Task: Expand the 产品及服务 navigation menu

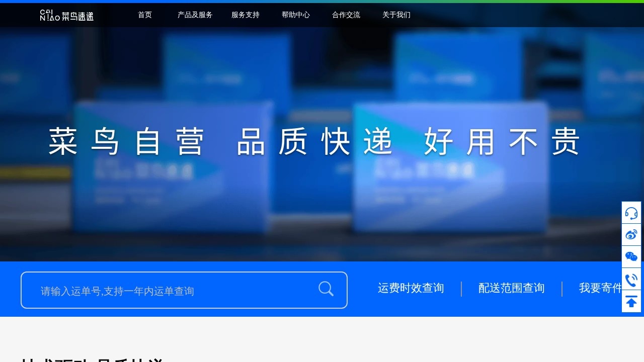Action: click(x=195, y=15)
